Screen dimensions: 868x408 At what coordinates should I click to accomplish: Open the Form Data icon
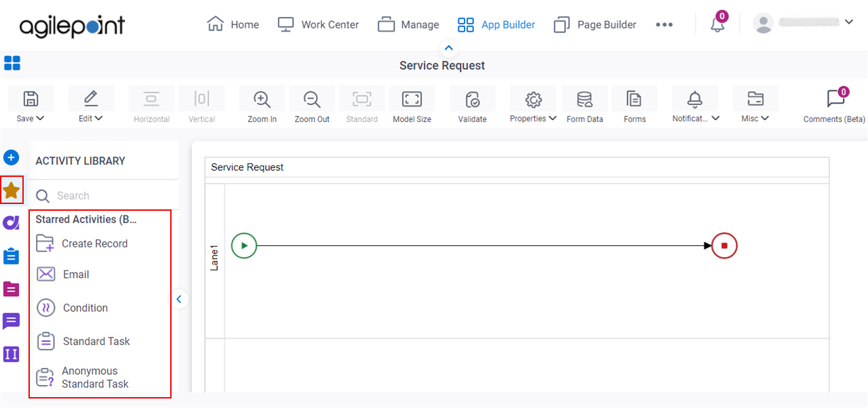(x=585, y=100)
